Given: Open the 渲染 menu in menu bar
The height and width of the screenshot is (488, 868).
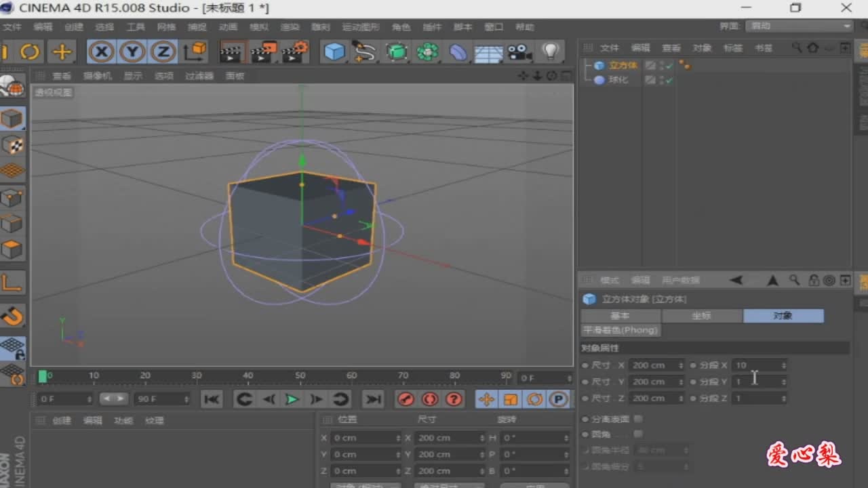Looking at the screenshot, I should (290, 27).
